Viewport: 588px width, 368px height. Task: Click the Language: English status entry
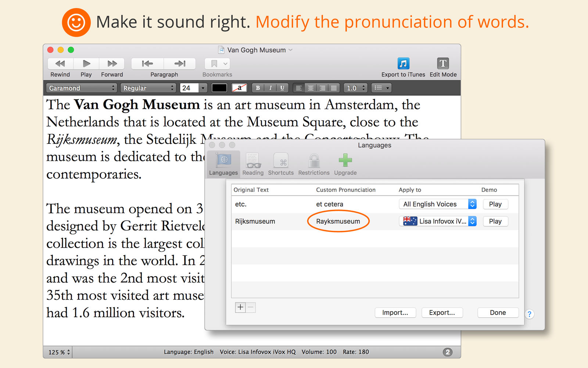point(189,352)
